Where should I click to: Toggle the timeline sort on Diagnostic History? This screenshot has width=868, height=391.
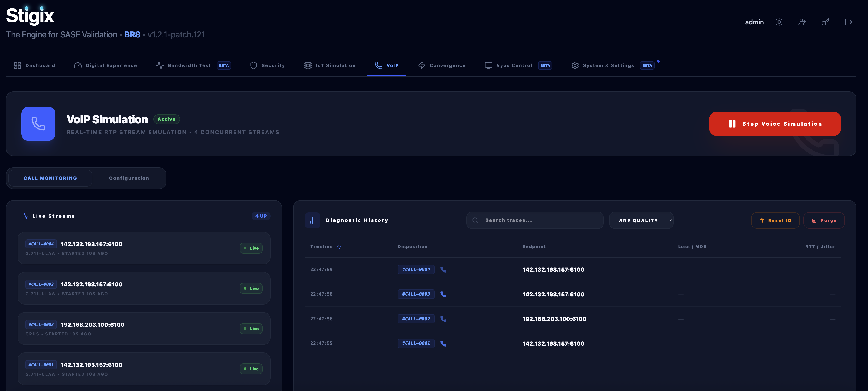[x=339, y=246]
